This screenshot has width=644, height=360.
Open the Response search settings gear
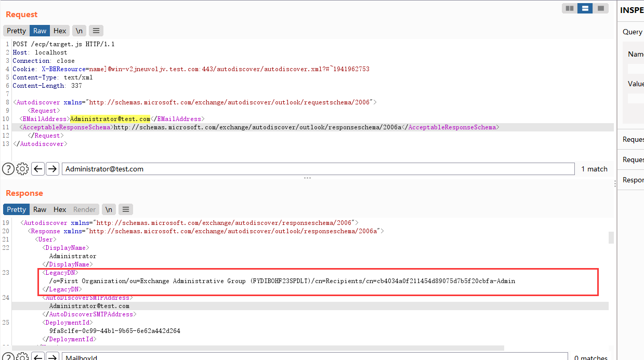[22, 357]
